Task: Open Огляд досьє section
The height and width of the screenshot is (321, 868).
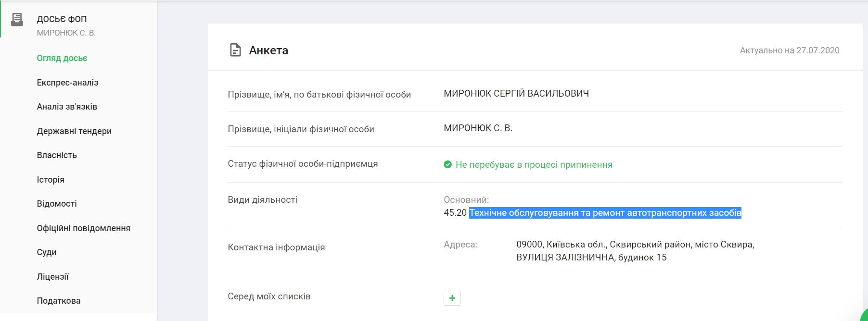Action: [62, 58]
